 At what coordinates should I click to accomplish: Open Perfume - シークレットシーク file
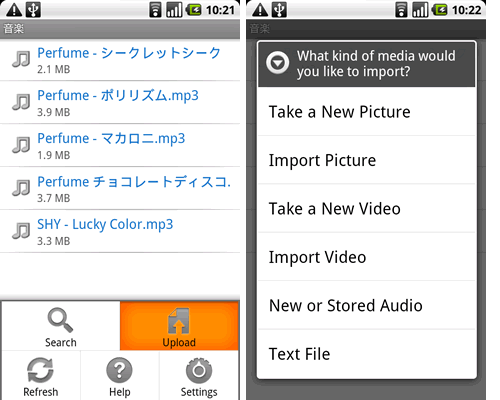coord(120,60)
